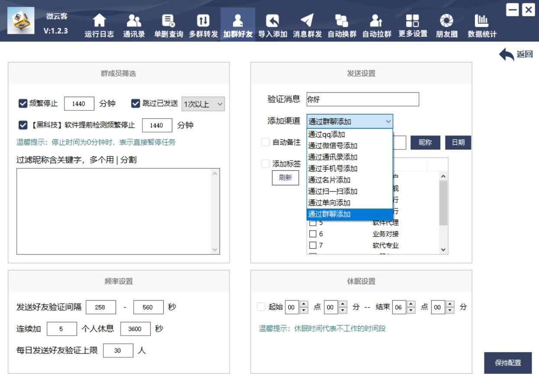The height and width of the screenshot is (392, 539).
Task: Open the 多群转发 forwarding icon
Action: (203, 20)
